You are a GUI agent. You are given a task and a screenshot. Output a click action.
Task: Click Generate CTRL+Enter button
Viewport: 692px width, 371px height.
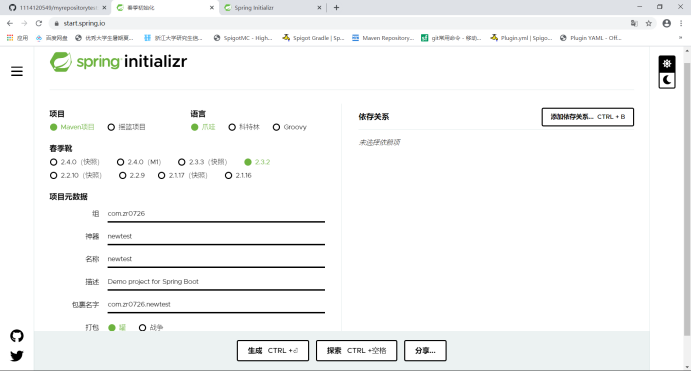click(x=273, y=351)
